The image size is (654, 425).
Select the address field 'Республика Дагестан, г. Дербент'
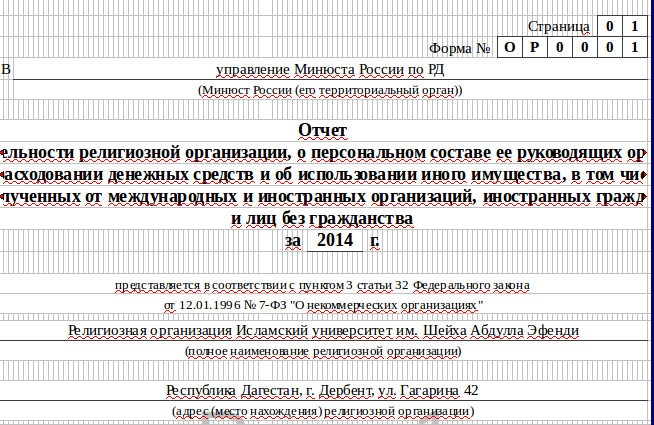323,390
